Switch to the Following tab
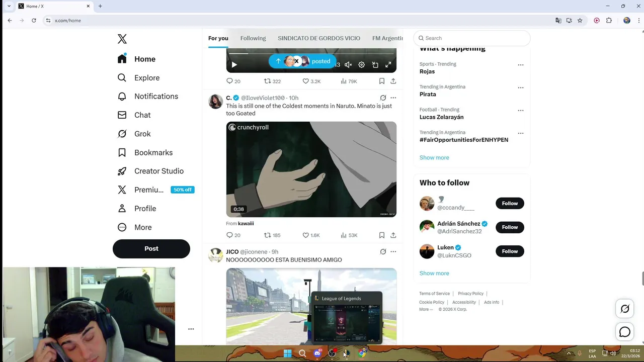The width and height of the screenshot is (644, 362). (x=253, y=38)
